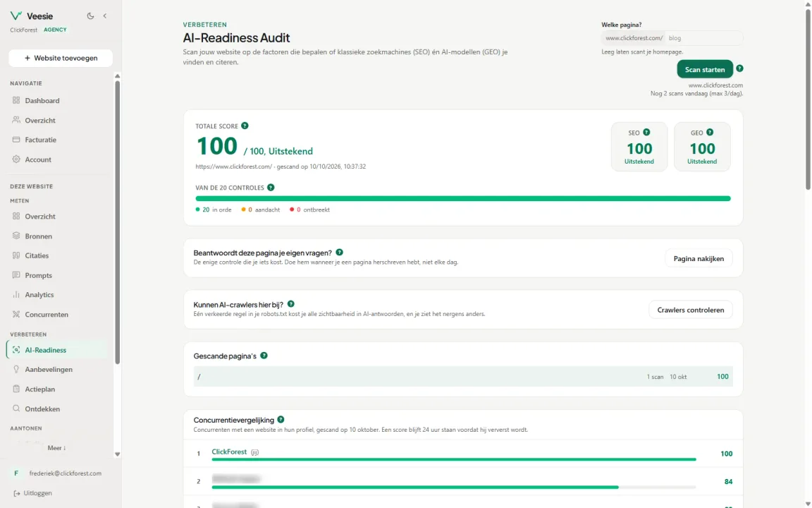Screen dimensions: 812x508
Task: Go to Prompts menu label
Action: 38,275
